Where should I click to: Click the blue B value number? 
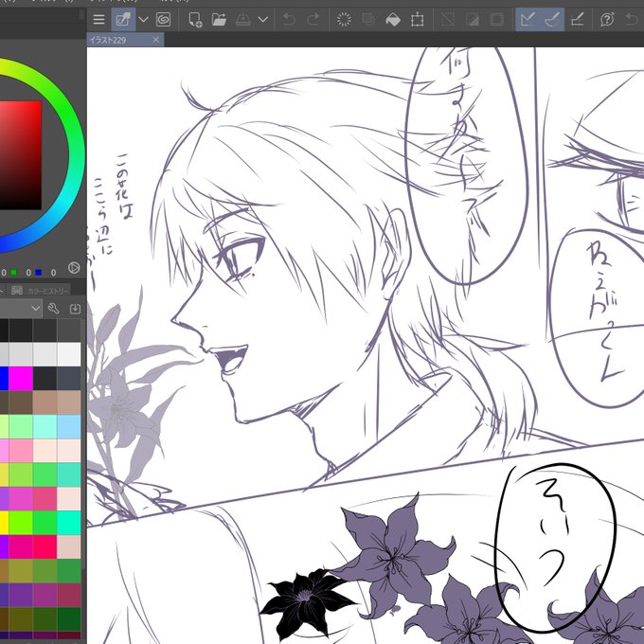pyautogui.click(x=53, y=273)
